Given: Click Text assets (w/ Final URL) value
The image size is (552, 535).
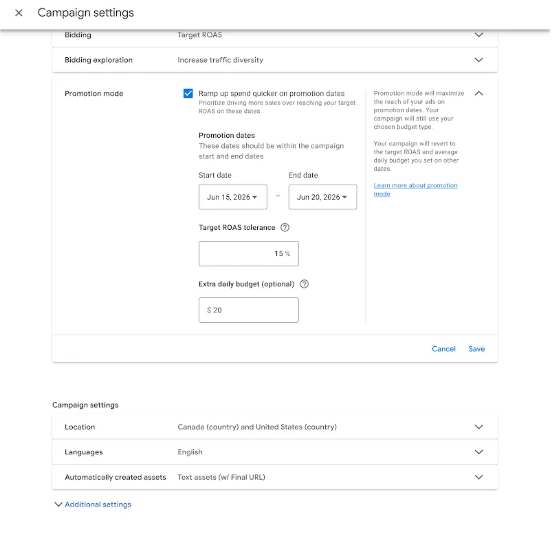Looking at the screenshot, I should [221, 477].
